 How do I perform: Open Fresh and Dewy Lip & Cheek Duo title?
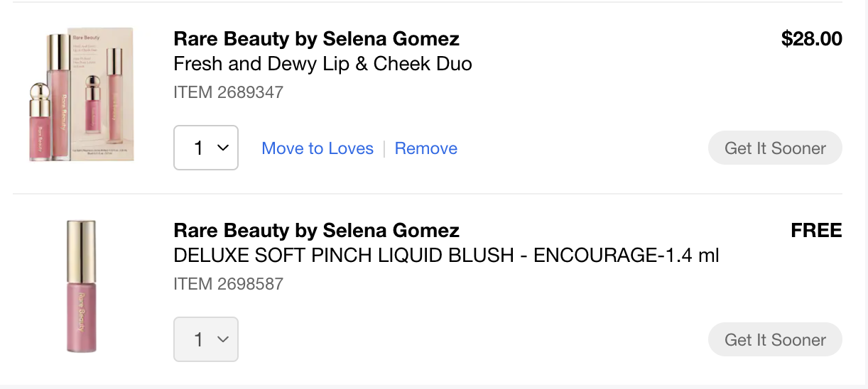coord(322,64)
